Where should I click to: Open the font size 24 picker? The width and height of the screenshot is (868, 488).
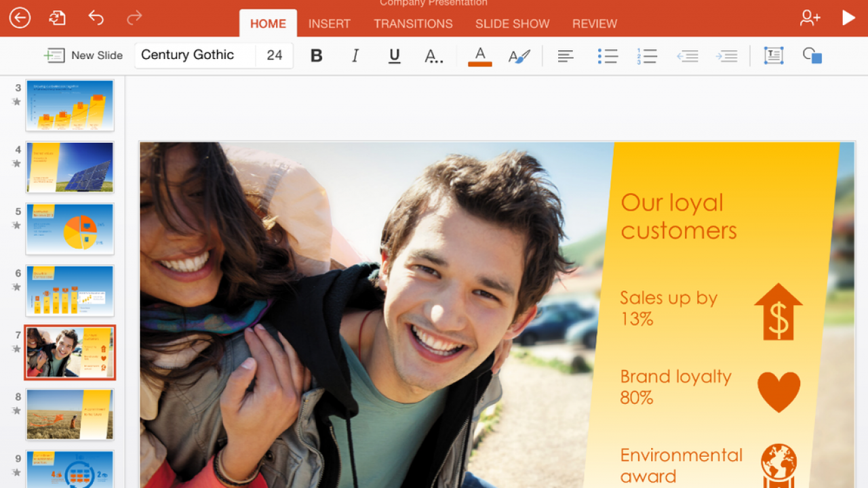click(x=275, y=56)
